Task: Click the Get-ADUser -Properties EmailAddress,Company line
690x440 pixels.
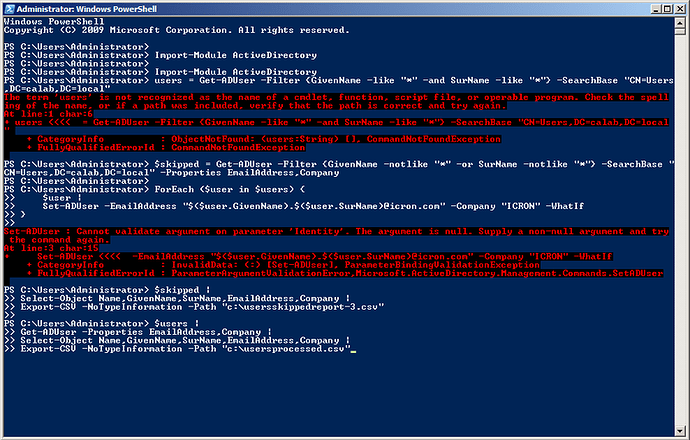Action: click(x=146, y=332)
